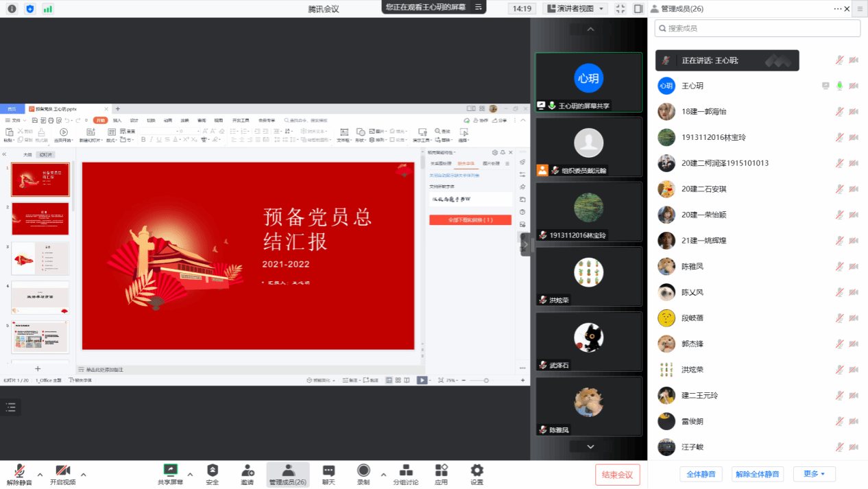Start recording with the 录制 icon
The width and height of the screenshot is (868, 489).
point(363,470)
